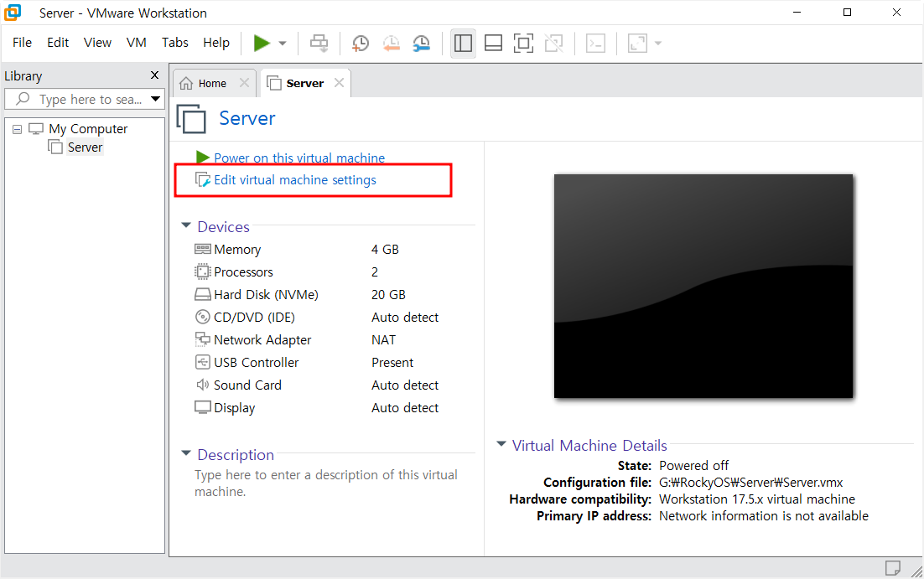Click the Memory value 4 GB
Image resolution: width=924 pixels, height=579 pixels.
[385, 250]
